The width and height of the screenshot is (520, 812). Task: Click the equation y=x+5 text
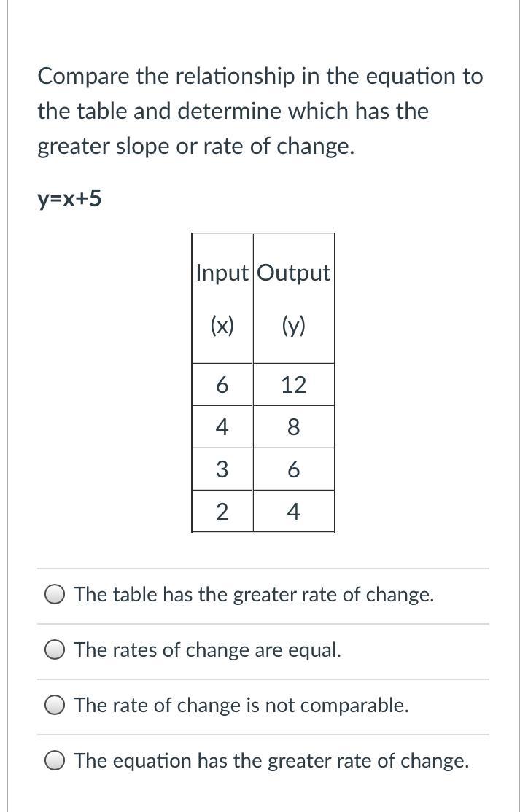click(69, 198)
